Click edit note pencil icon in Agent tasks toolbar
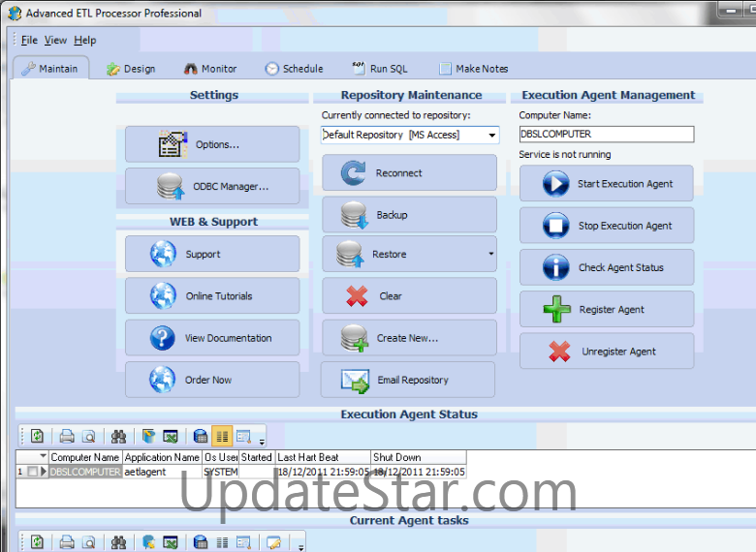The width and height of the screenshot is (756, 552). (x=274, y=542)
